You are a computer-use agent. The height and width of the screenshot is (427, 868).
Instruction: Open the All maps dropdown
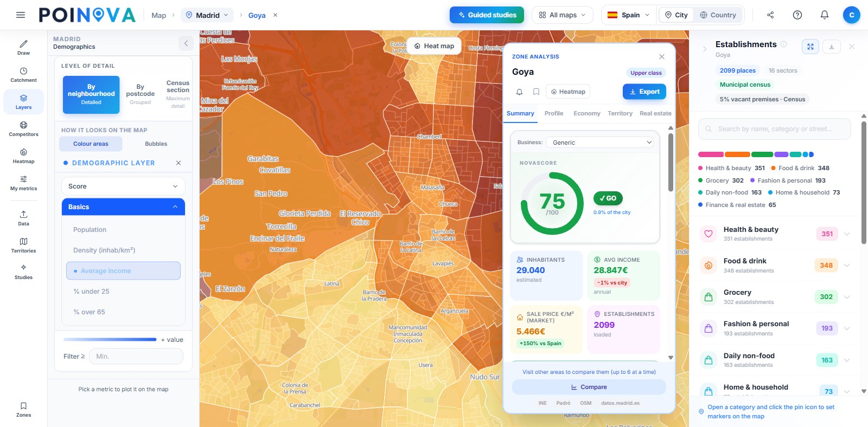click(x=563, y=15)
